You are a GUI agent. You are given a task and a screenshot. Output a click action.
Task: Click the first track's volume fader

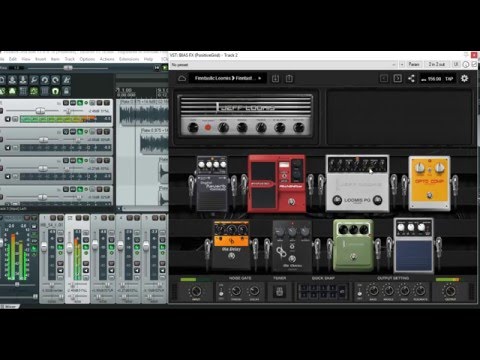click(40, 111)
